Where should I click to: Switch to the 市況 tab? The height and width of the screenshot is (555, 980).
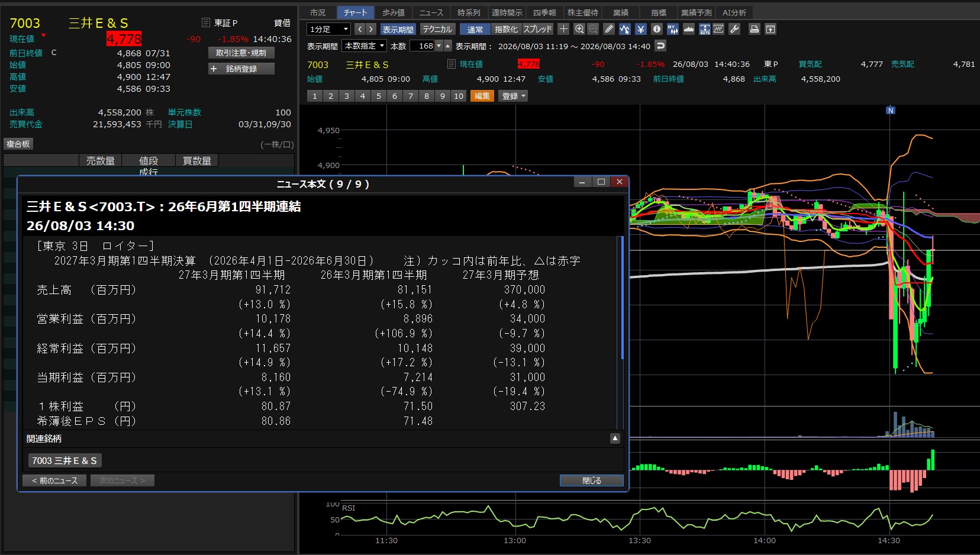pos(318,12)
